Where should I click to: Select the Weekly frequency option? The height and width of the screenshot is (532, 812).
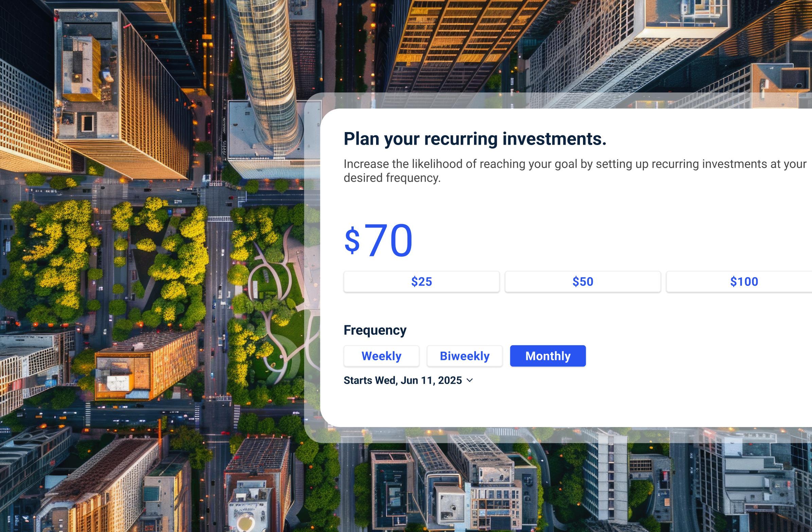(381, 356)
